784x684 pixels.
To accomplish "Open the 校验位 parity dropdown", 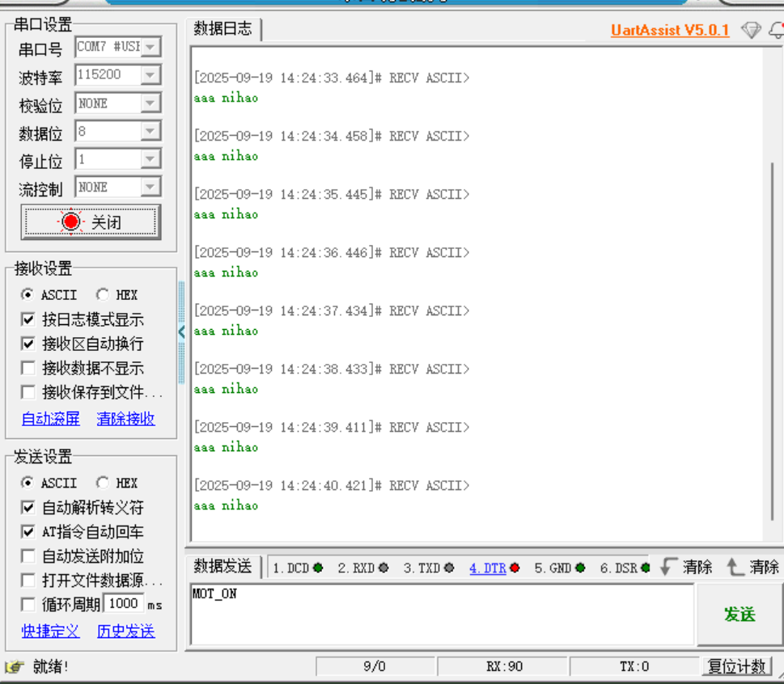I will (x=151, y=103).
